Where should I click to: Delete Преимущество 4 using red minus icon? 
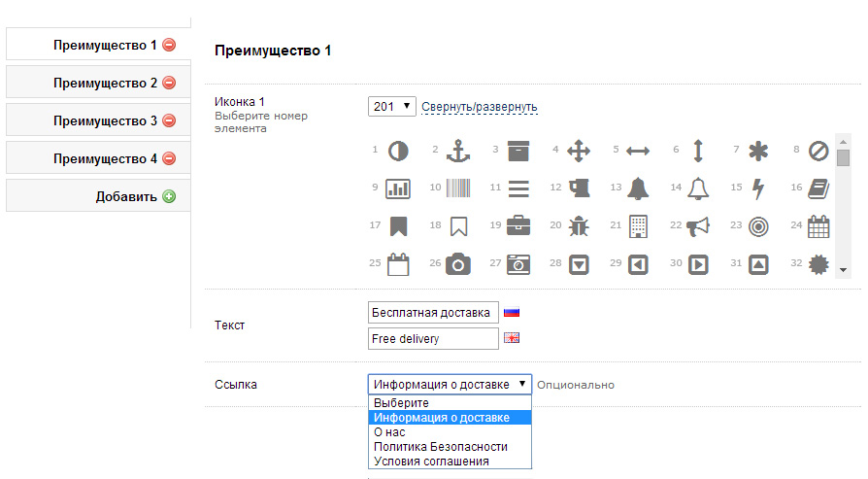click(169, 158)
